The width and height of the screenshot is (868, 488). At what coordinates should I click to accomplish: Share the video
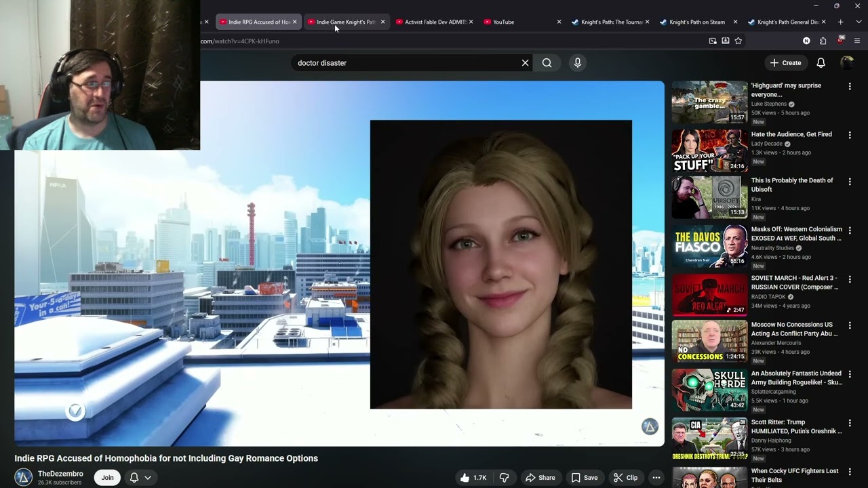pos(540,478)
